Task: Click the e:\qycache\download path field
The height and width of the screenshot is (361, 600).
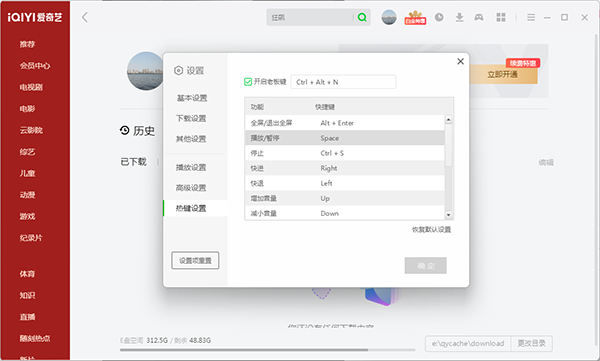Action: click(x=468, y=343)
